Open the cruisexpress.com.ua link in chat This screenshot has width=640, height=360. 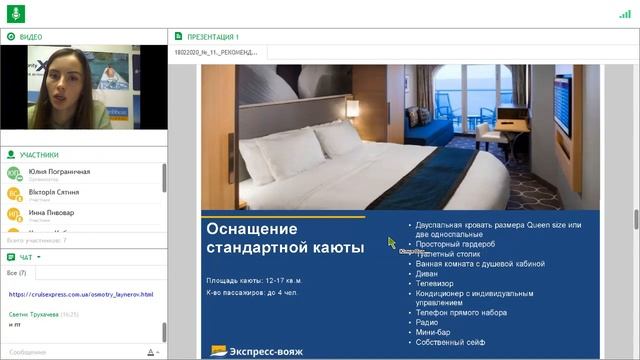coord(81,294)
